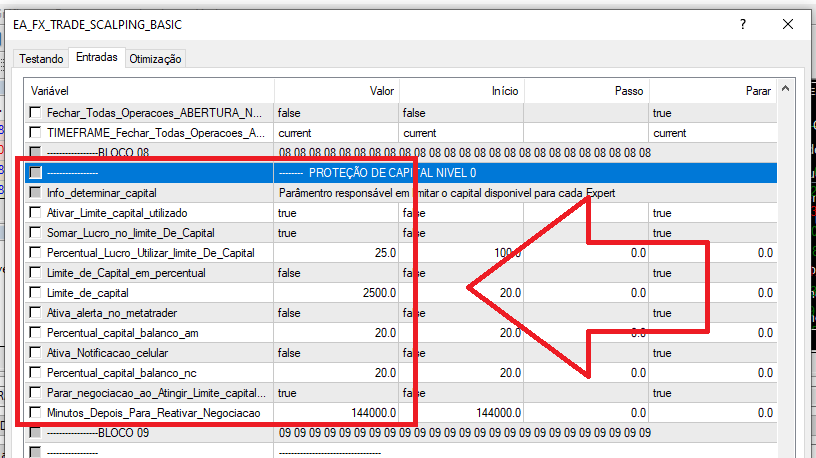Image resolution: width=816 pixels, height=458 pixels.
Task: Check the Limite_de_capital optimization box
Action: click(x=36, y=293)
